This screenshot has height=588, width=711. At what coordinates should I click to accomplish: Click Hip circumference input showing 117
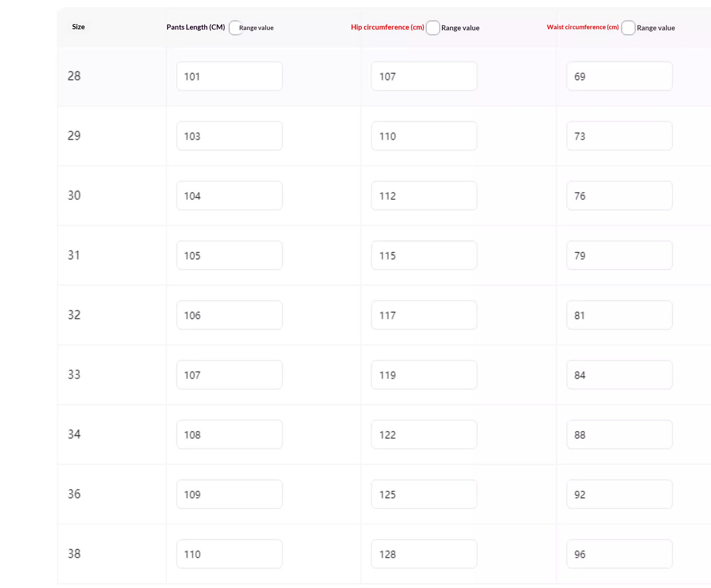point(424,315)
